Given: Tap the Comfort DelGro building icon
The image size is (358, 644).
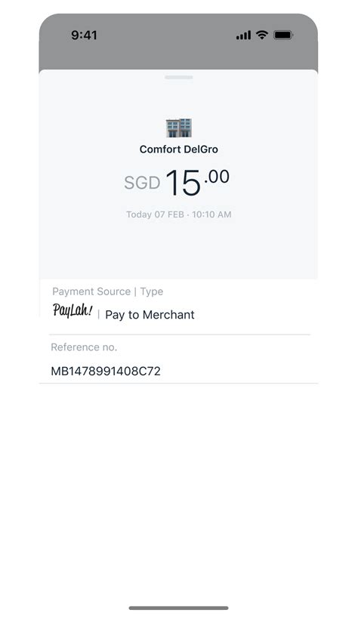Looking at the screenshot, I should tap(178, 128).
